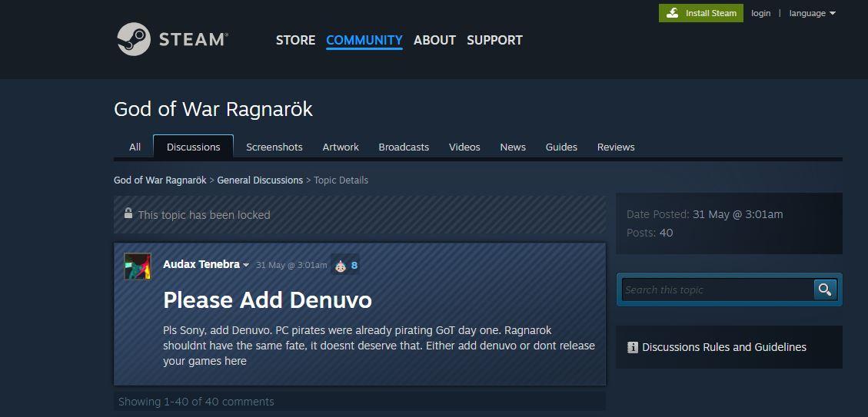
Task: Click the download icon on Install Steam
Action: (x=673, y=13)
